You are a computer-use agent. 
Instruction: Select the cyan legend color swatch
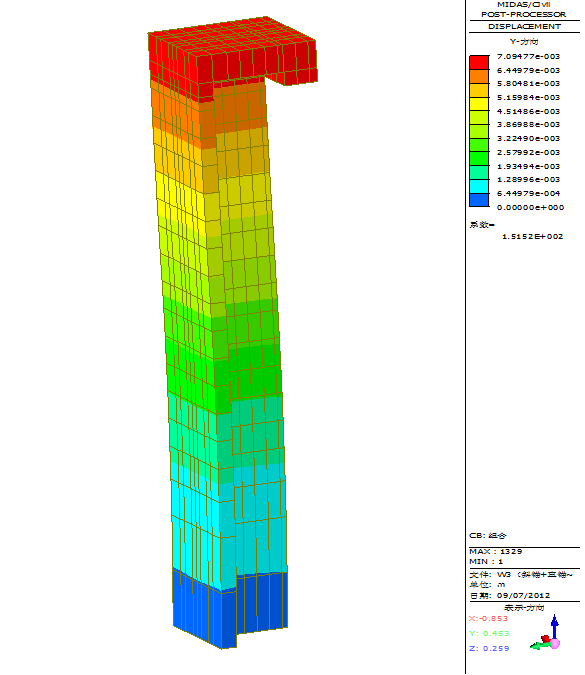(479, 186)
